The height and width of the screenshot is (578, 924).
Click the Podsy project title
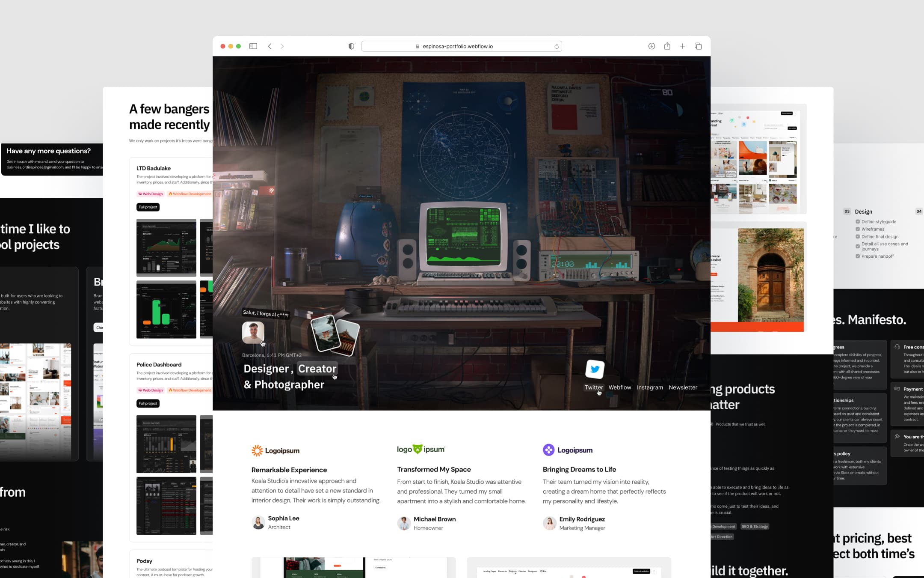(144, 561)
